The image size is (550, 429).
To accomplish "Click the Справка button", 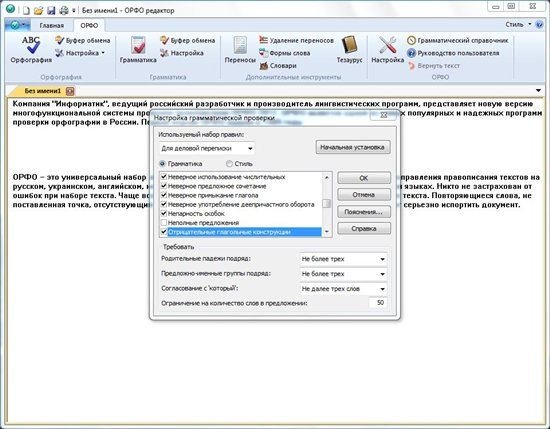I will click(364, 229).
